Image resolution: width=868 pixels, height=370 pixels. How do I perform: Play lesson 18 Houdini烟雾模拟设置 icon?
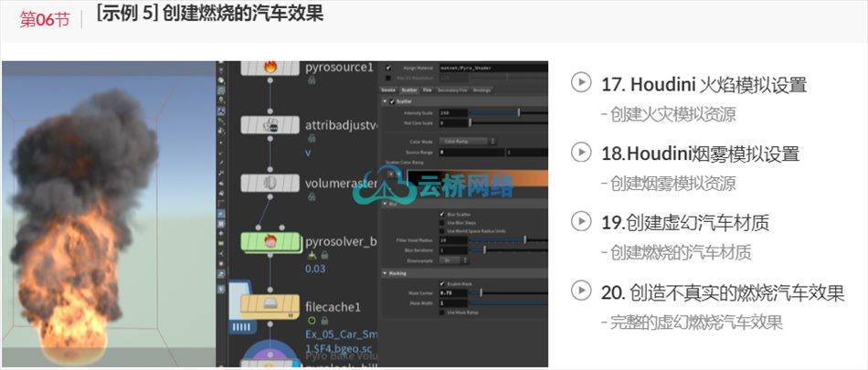pos(581,152)
